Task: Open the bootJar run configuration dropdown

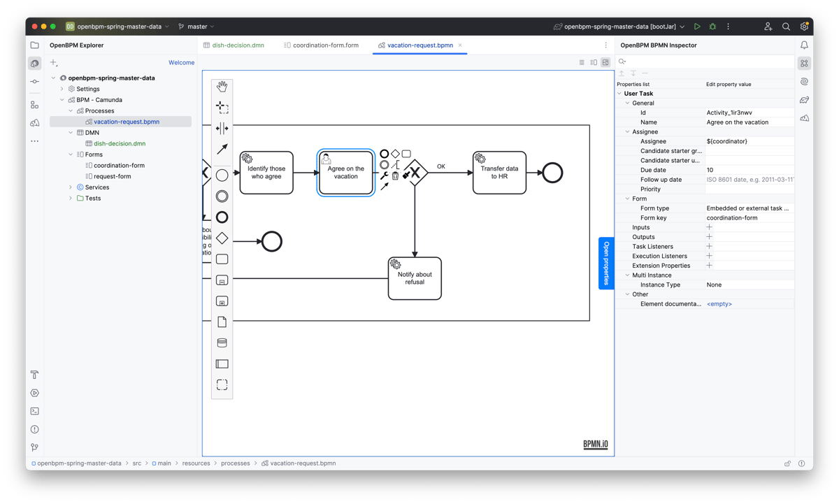Action: tap(682, 27)
